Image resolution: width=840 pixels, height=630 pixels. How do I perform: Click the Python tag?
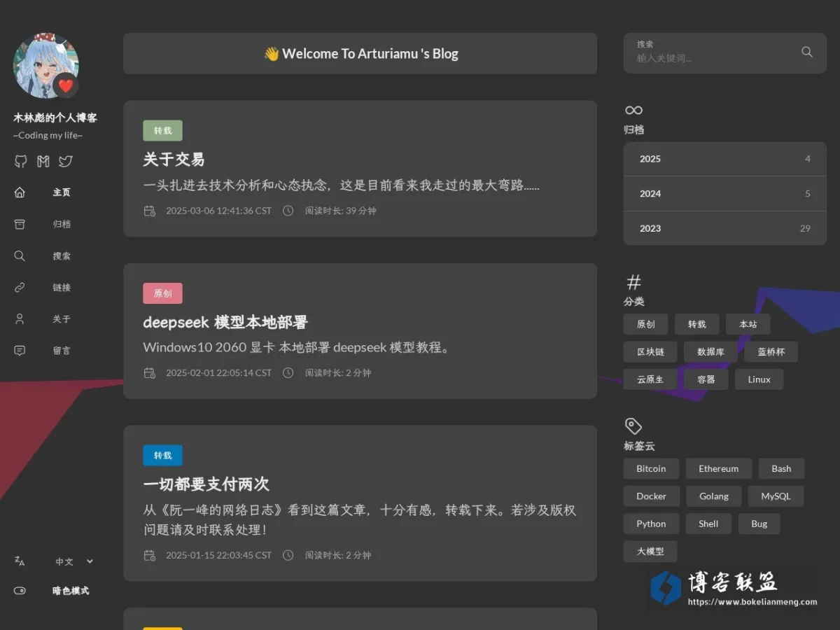tap(651, 524)
